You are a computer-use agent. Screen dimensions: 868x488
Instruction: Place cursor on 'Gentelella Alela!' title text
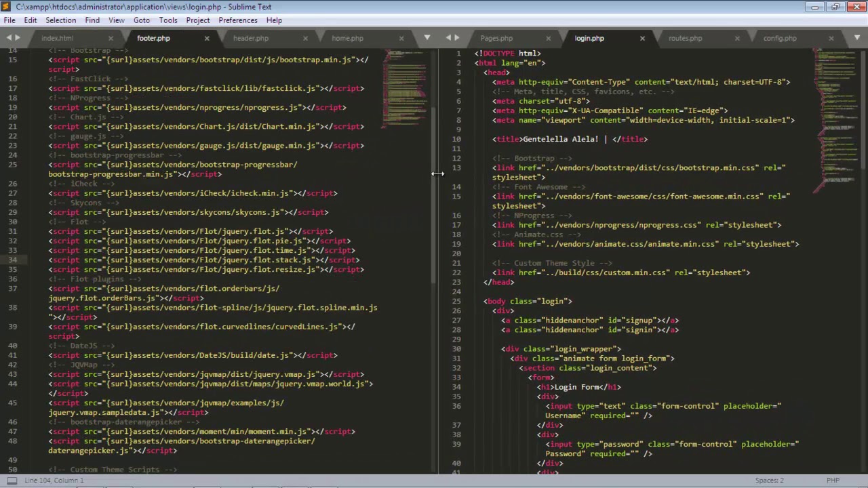tap(561, 140)
